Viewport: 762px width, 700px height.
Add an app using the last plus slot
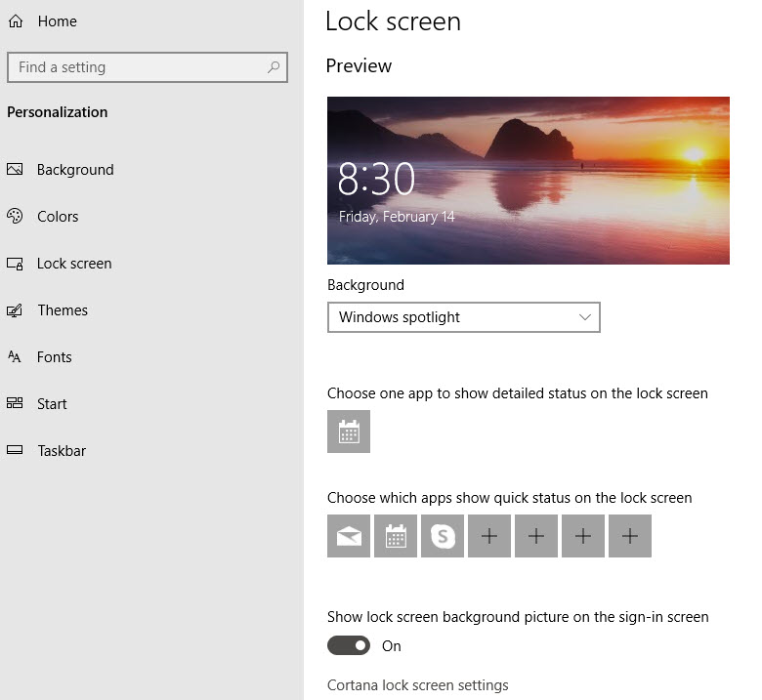coord(630,536)
